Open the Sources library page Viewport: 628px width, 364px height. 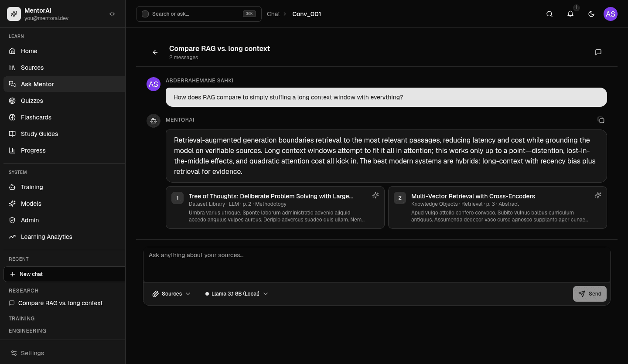tap(64, 68)
